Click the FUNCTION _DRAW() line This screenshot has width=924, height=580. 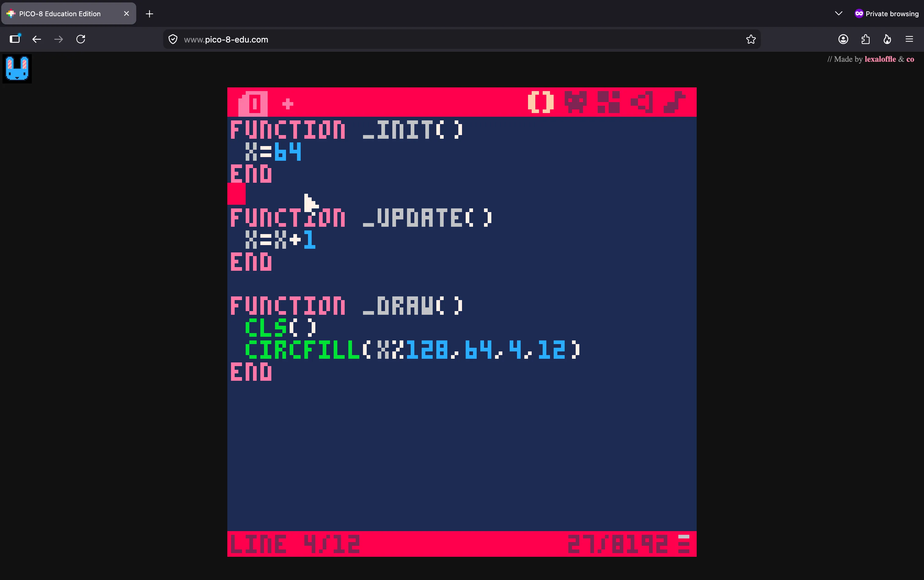click(347, 306)
